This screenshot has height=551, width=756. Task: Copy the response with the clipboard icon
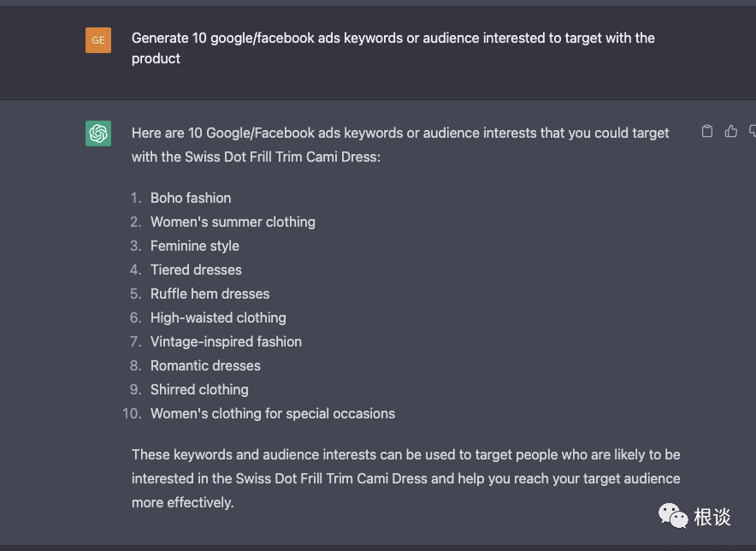(x=707, y=131)
